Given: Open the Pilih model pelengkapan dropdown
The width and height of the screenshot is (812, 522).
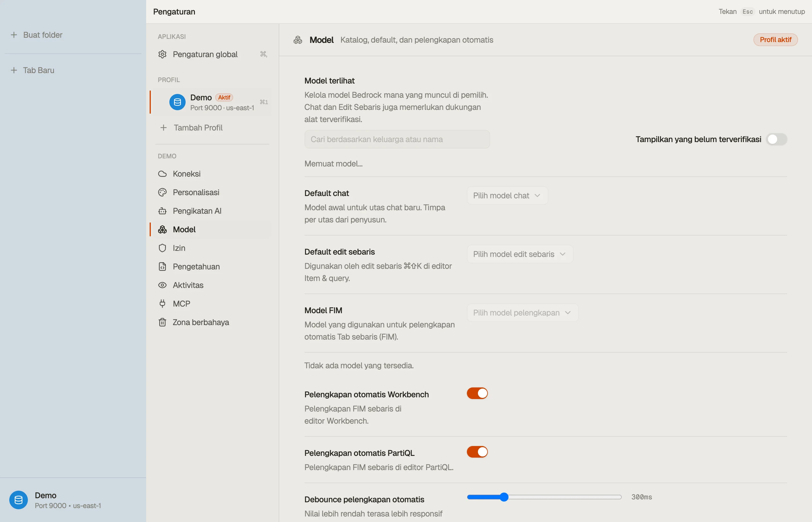Looking at the screenshot, I should pos(522,313).
